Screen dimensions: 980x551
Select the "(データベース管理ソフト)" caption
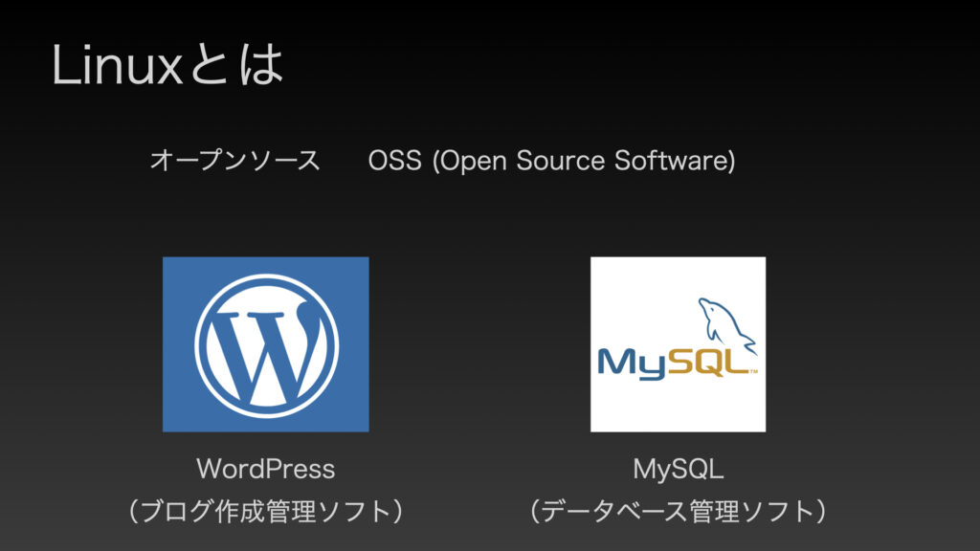[x=679, y=511]
